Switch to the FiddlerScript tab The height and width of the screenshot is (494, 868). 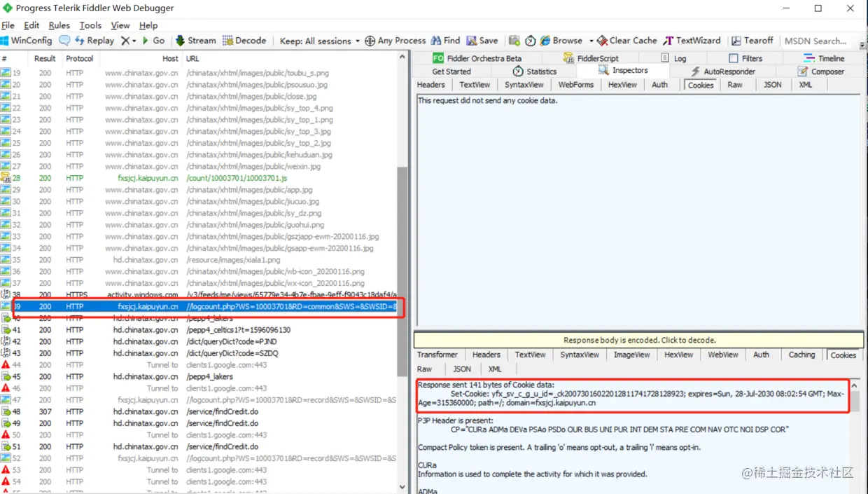pyautogui.click(x=591, y=58)
